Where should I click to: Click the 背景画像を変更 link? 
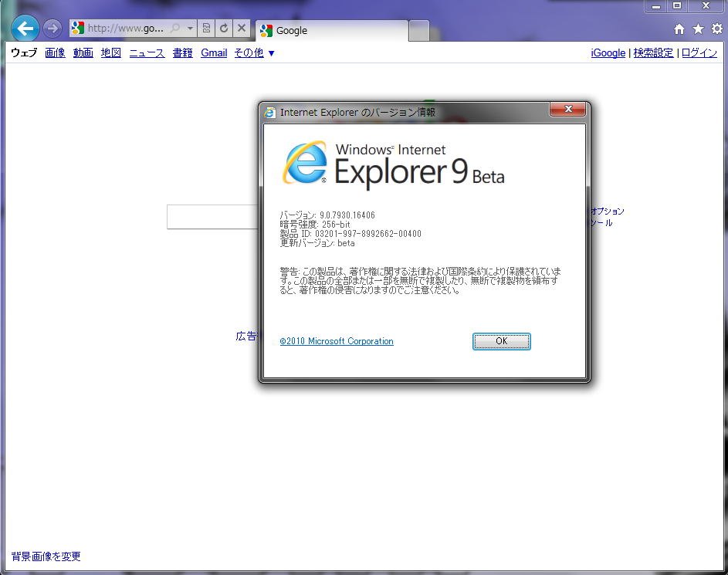click(46, 556)
